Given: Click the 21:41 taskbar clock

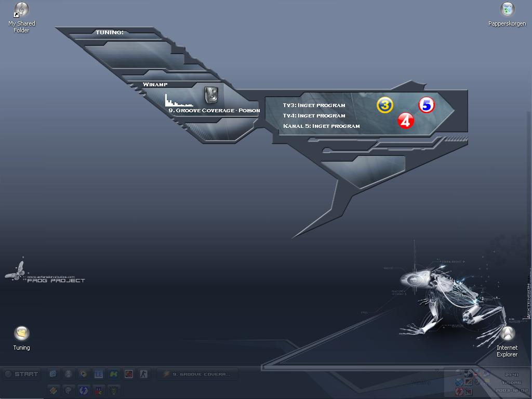Looking at the screenshot, I should (x=511, y=375).
